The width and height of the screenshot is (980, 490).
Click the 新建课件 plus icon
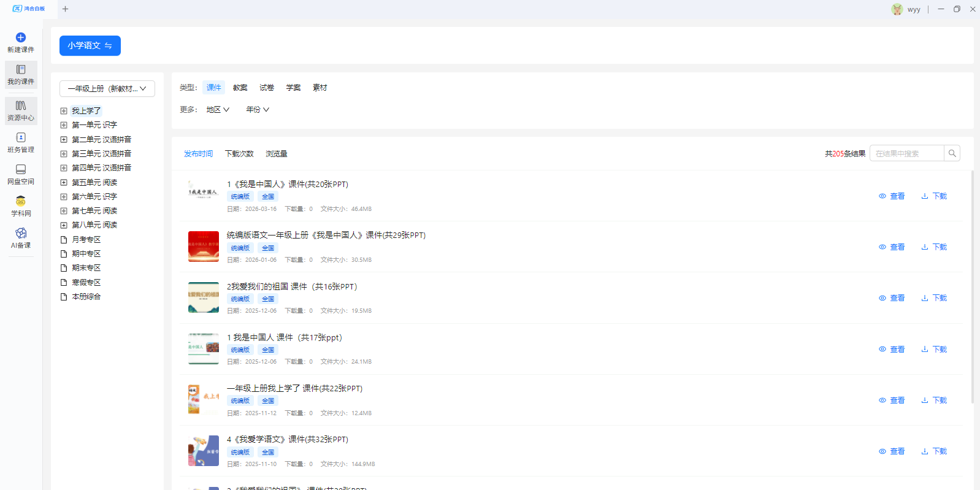tap(21, 37)
